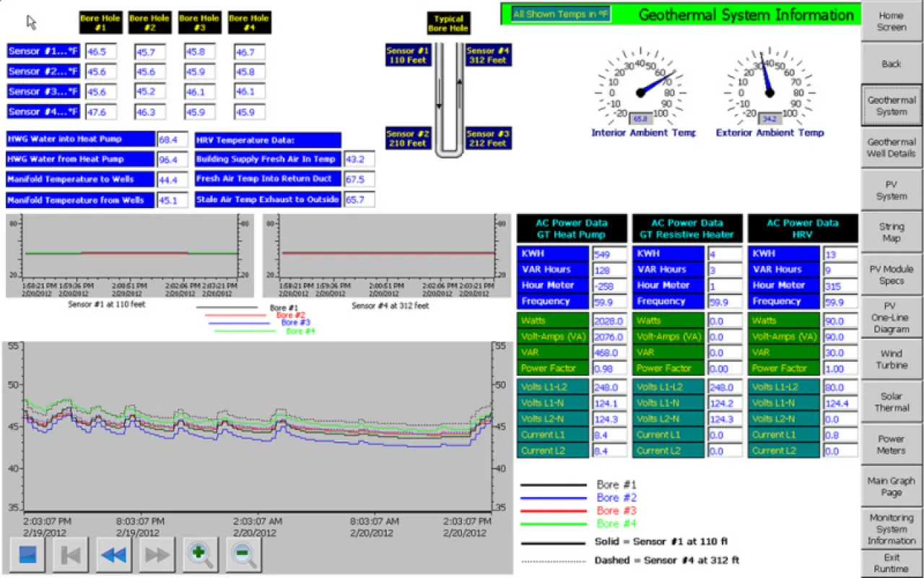Image resolution: width=924 pixels, height=578 pixels.
Task: Select Bore Hole #1 Sensor #1 value field
Action: click(x=101, y=52)
